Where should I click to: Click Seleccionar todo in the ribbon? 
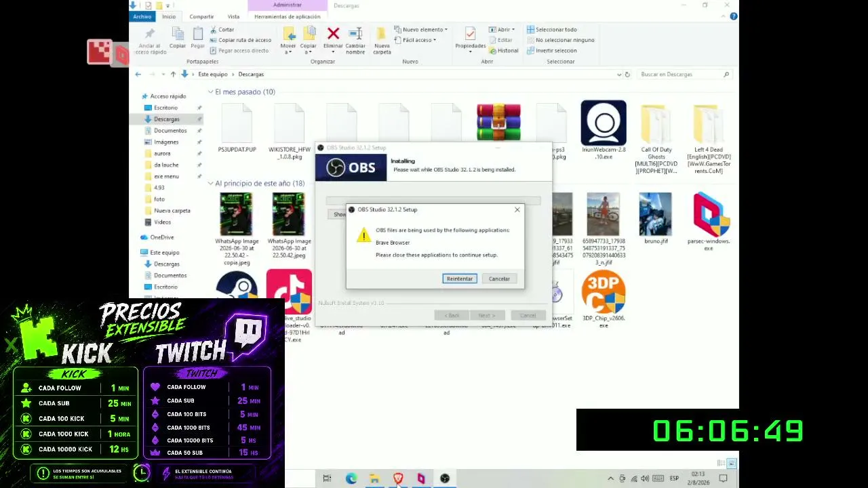[x=551, y=30]
